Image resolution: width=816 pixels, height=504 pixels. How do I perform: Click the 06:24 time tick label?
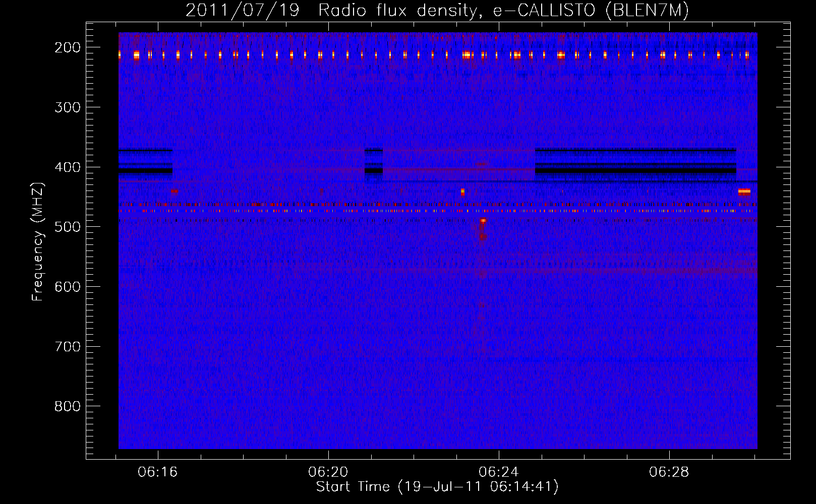tap(499, 472)
